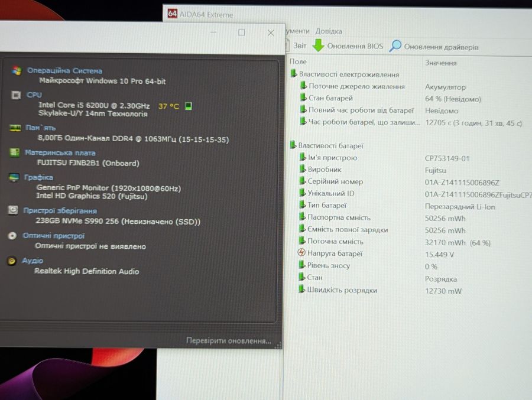The image size is (532, 400).
Task: Select the 32170 mWh (64 %) current capacity value
Action: (458, 243)
